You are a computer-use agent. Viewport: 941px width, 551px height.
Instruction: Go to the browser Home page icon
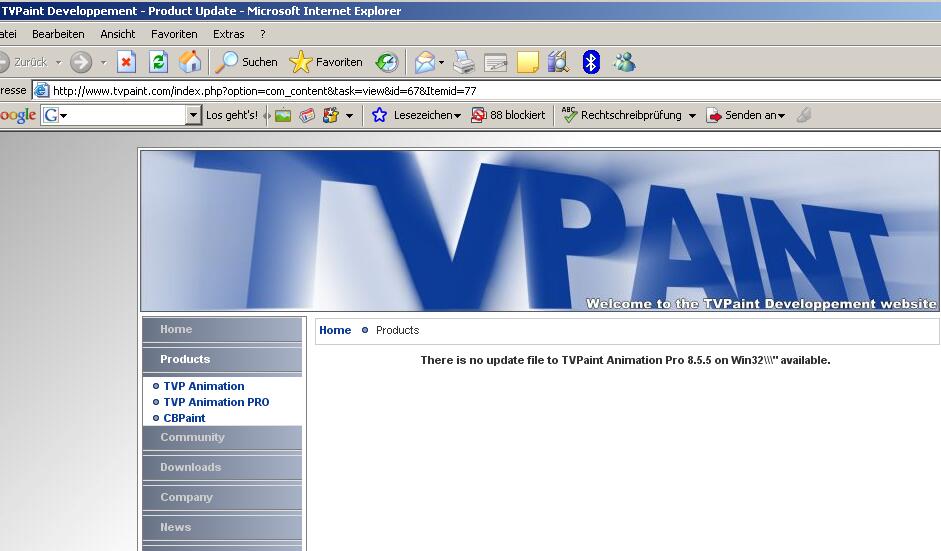tap(190, 62)
